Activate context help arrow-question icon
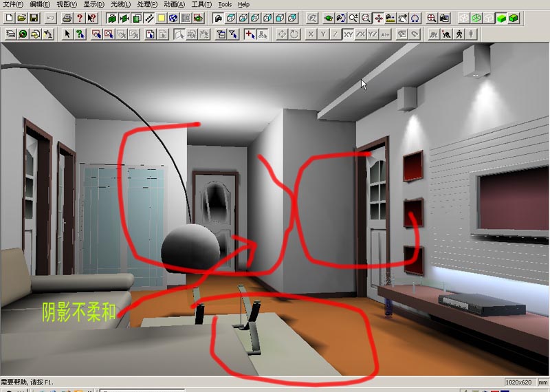Screen dimensions: 550x392 [92, 18]
